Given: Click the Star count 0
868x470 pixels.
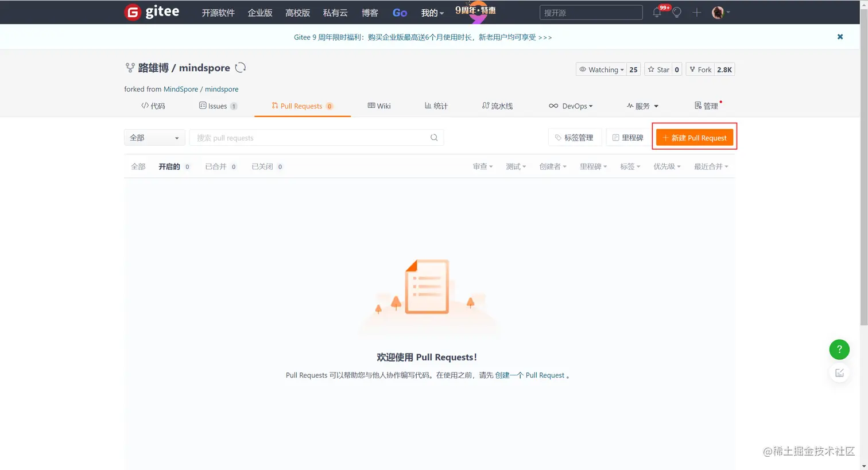Looking at the screenshot, I should pos(677,69).
